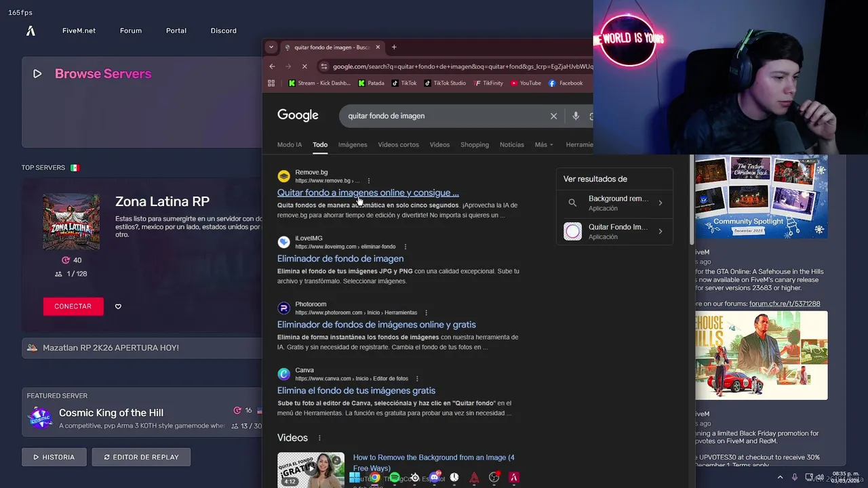Open the TikTok bookmark
Viewport: 868px width, 488px height.
(x=403, y=83)
